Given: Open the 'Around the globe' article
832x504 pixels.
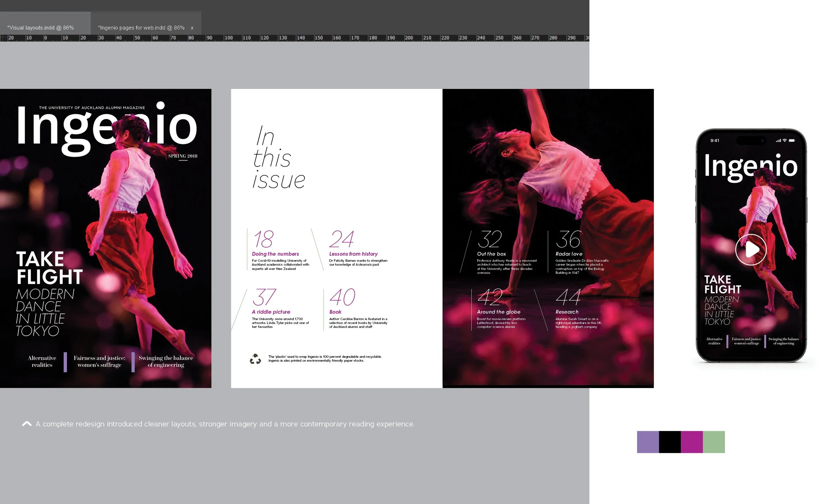Looking at the screenshot, I should pyautogui.click(x=499, y=312).
